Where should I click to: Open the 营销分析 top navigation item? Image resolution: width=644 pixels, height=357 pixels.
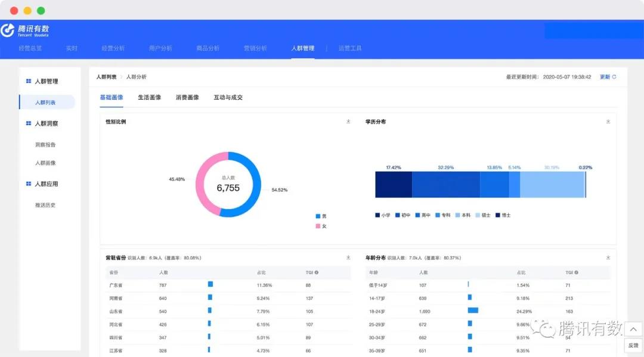(x=255, y=48)
